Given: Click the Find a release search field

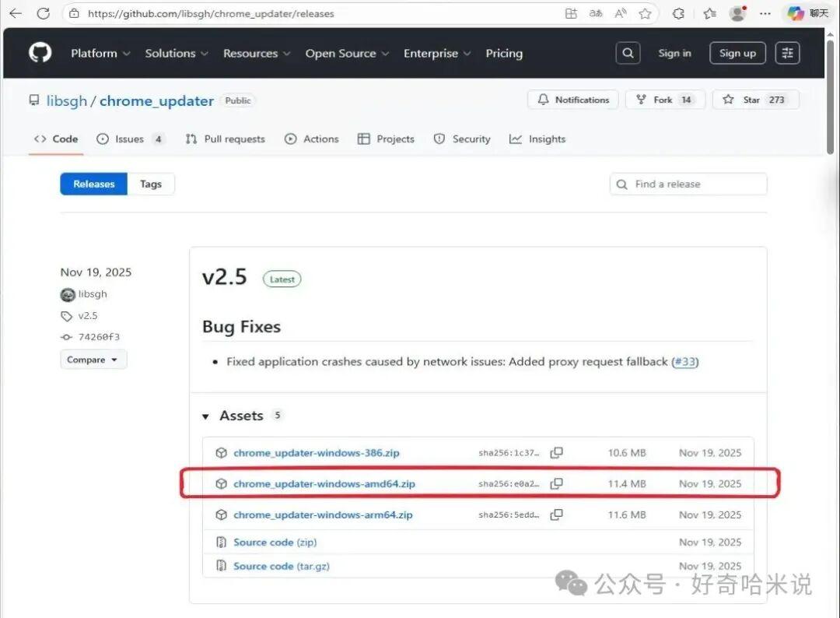Looking at the screenshot, I should point(688,184).
